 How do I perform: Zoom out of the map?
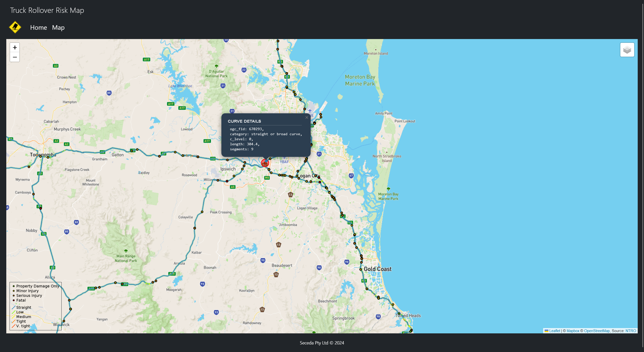pos(15,57)
